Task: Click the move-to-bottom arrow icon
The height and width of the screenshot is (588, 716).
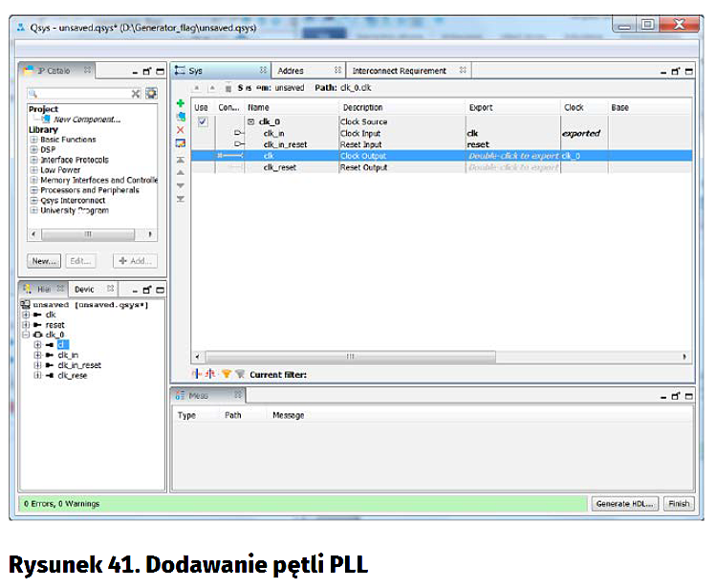Action: point(181,198)
